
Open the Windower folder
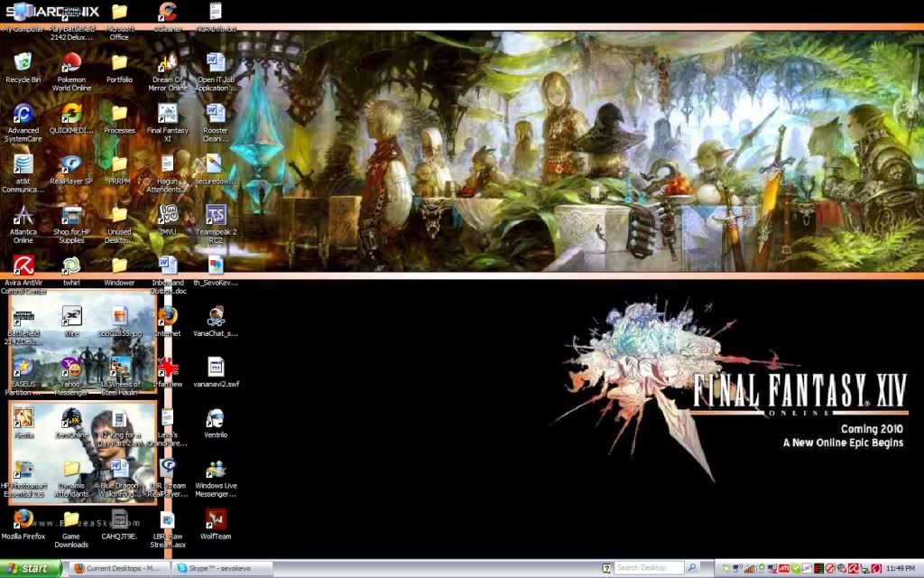[119, 265]
